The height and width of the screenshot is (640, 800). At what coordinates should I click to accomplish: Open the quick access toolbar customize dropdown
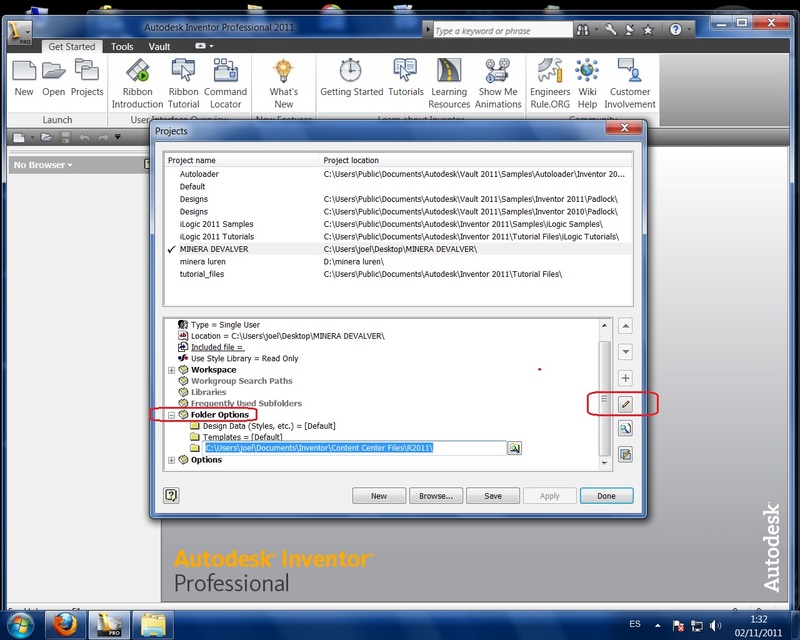(x=118, y=137)
